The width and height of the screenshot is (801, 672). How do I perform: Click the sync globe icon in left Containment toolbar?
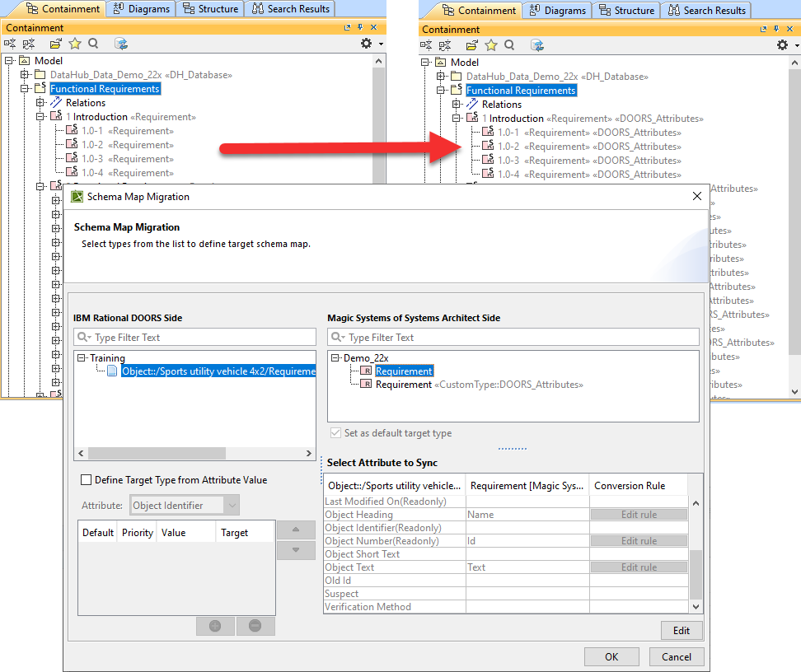[x=121, y=44]
